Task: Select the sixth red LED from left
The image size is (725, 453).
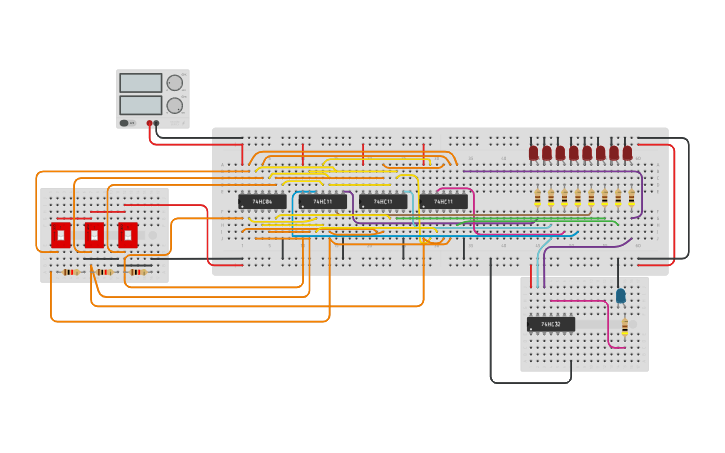Action: click(601, 153)
